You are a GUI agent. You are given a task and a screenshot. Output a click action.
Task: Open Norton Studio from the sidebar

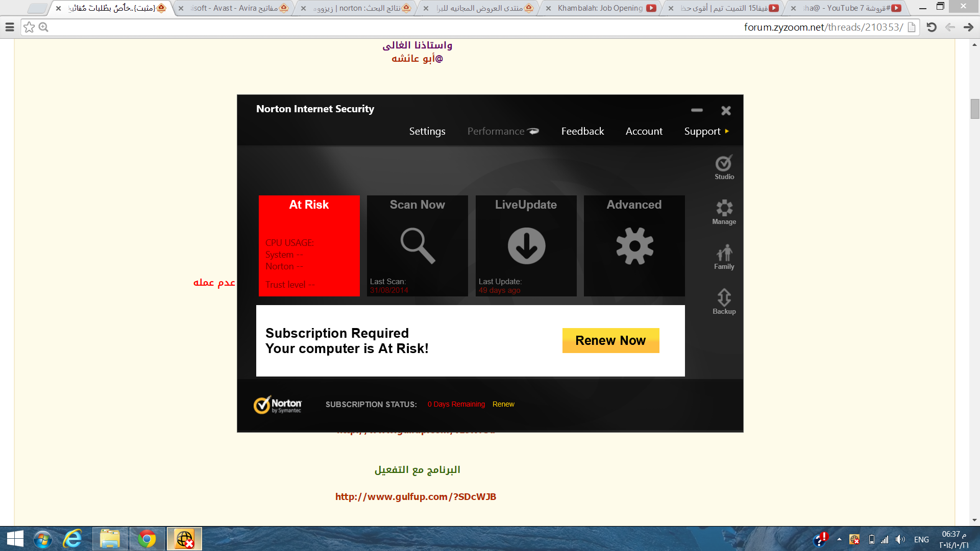tap(724, 167)
